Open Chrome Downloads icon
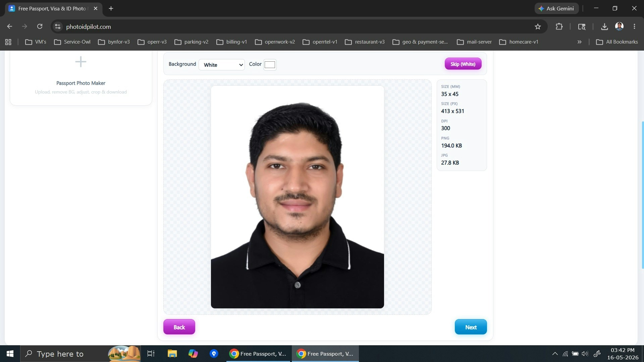Image resolution: width=644 pixels, height=362 pixels. pos(604,26)
